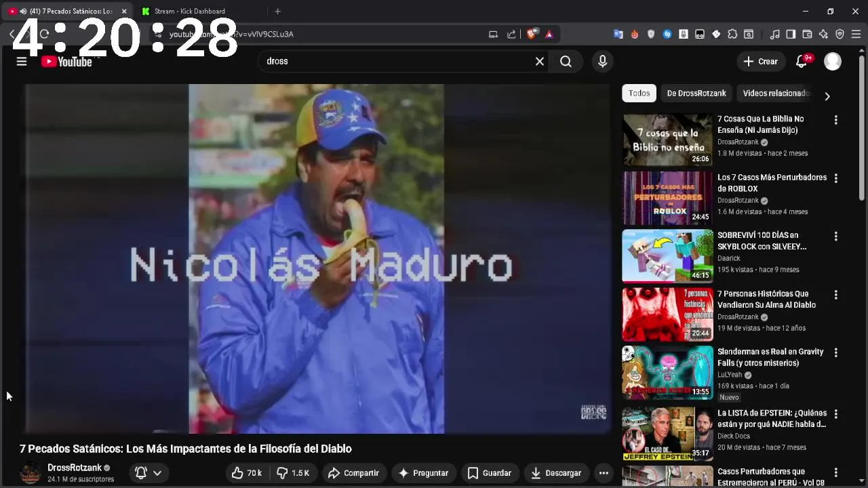Run the search with the magnifier button
The width and height of the screenshot is (868, 488).
(566, 62)
